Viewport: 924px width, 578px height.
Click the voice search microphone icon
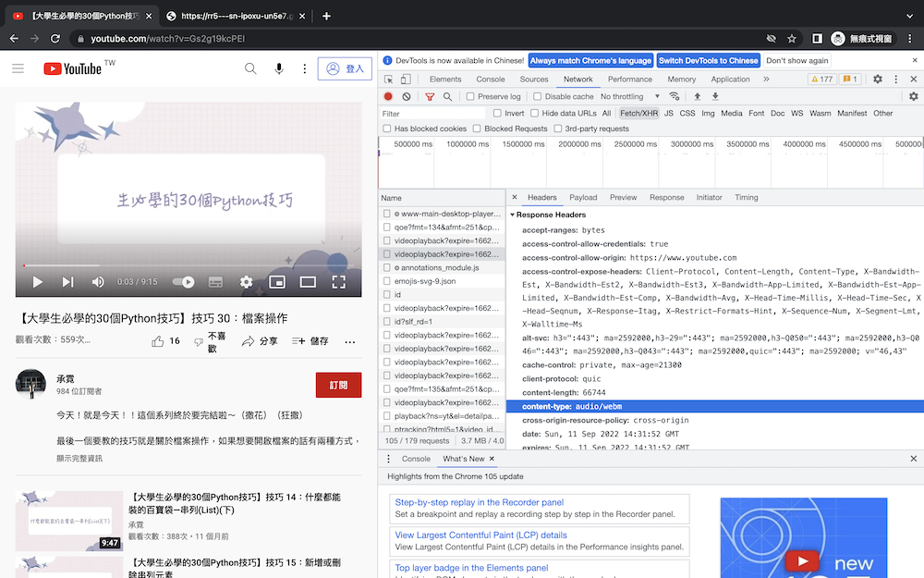click(279, 68)
